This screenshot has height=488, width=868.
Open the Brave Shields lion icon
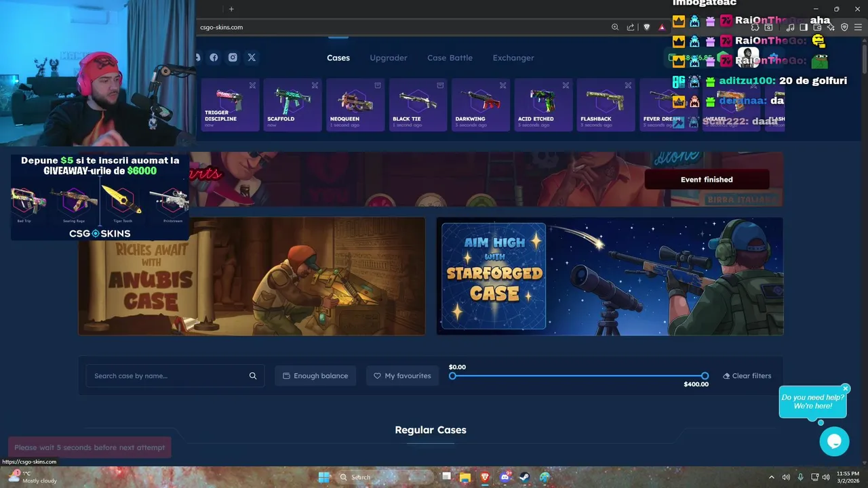click(647, 27)
